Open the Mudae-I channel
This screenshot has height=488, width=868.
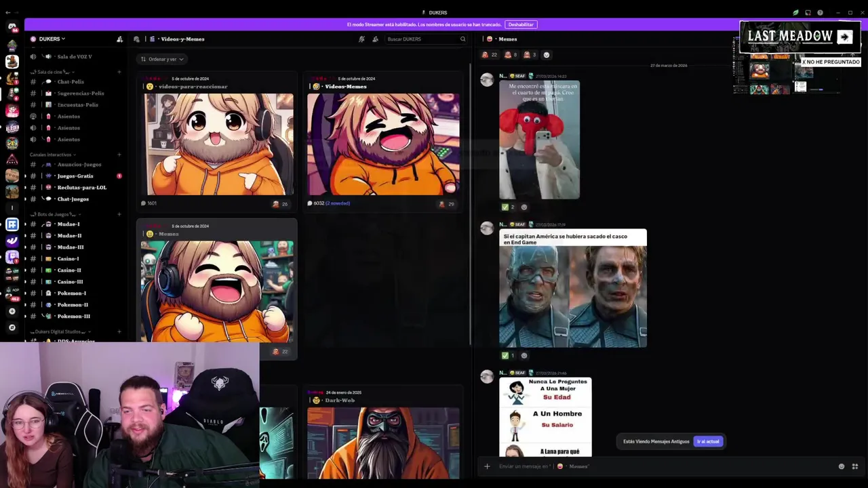click(75, 224)
